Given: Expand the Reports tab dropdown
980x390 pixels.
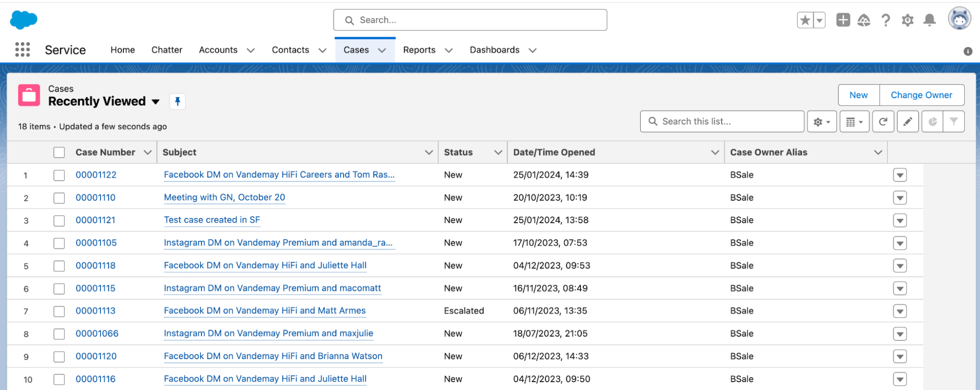Looking at the screenshot, I should 449,51.
